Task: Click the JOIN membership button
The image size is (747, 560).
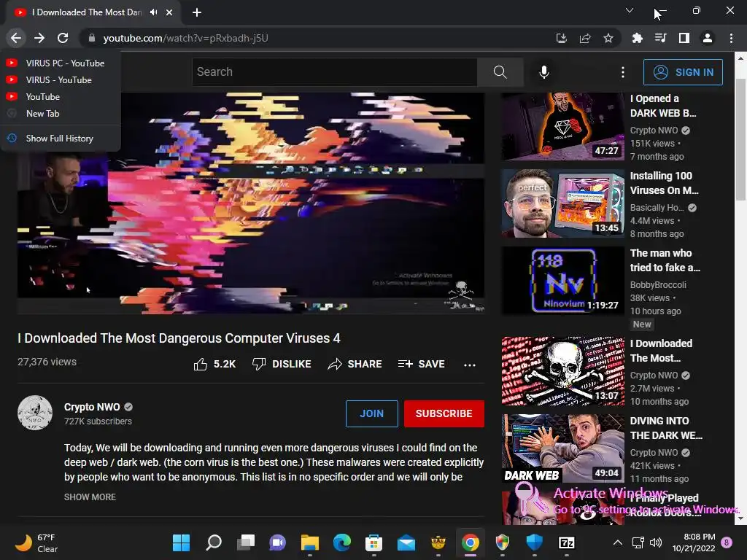Action: click(371, 413)
